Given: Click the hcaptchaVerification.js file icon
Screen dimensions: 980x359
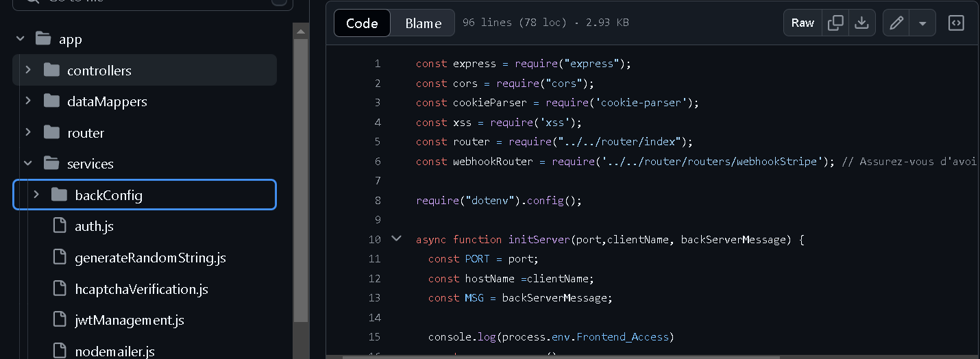Looking at the screenshot, I should 60,288.
